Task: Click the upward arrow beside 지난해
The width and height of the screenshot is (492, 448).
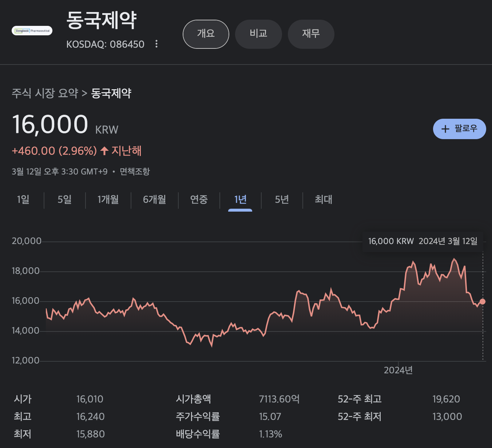Action: pos(104,151)
